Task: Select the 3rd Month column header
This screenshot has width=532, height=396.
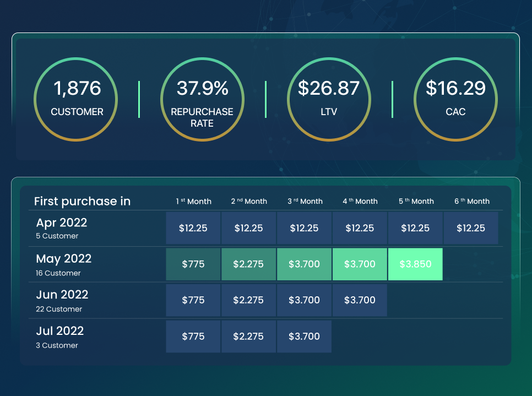Action: [x=305, y=201]
